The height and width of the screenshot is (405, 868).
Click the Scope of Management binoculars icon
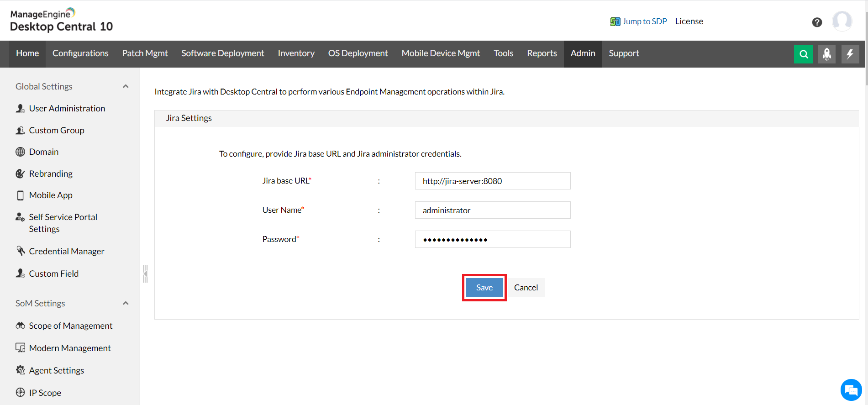[20, 326]
